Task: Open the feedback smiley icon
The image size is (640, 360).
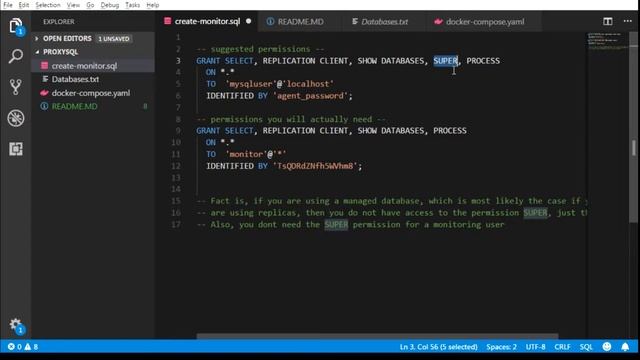Action: pyautogui.click(x=607, y=347)
